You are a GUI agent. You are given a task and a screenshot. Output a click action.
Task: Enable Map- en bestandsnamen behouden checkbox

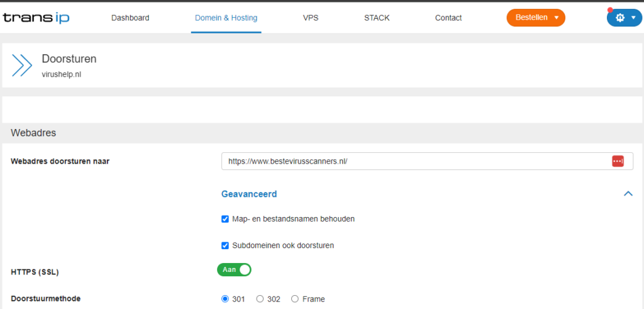225,219
